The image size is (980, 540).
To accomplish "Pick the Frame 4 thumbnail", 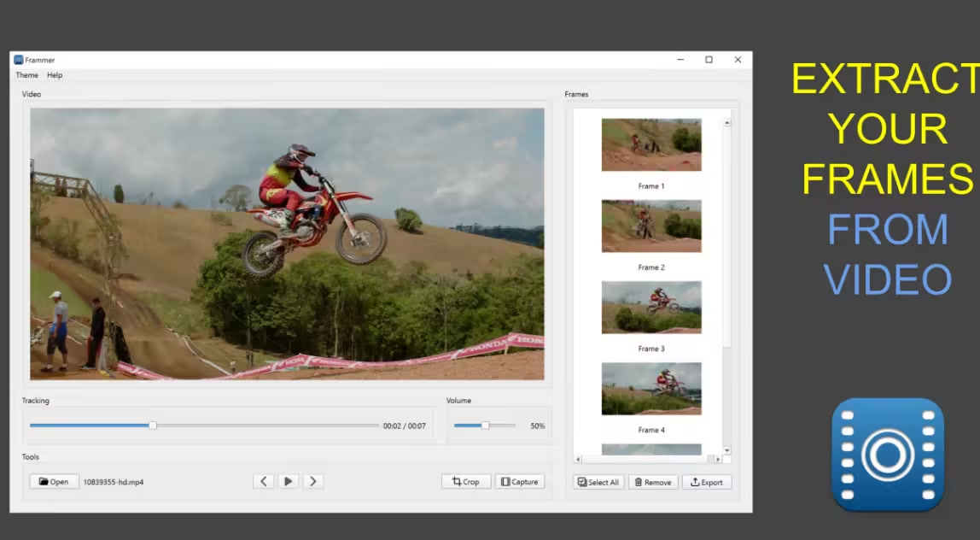I will (651, 389).
